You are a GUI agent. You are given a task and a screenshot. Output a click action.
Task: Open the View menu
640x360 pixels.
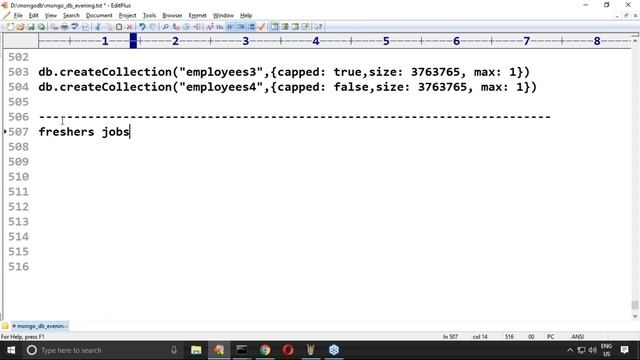click(51, 16)
